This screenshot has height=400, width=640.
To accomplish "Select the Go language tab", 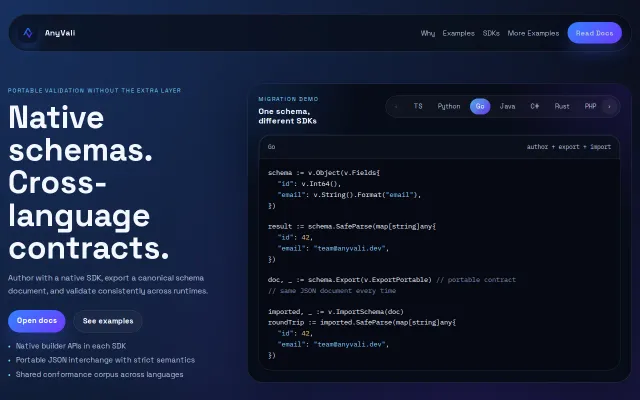I will (x=480, y=107).
